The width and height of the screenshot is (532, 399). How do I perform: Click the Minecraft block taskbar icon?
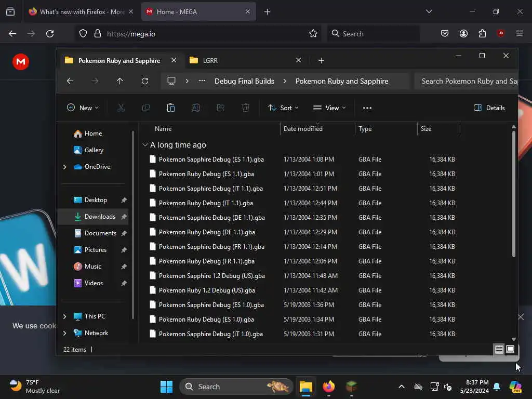click(352, 387)
